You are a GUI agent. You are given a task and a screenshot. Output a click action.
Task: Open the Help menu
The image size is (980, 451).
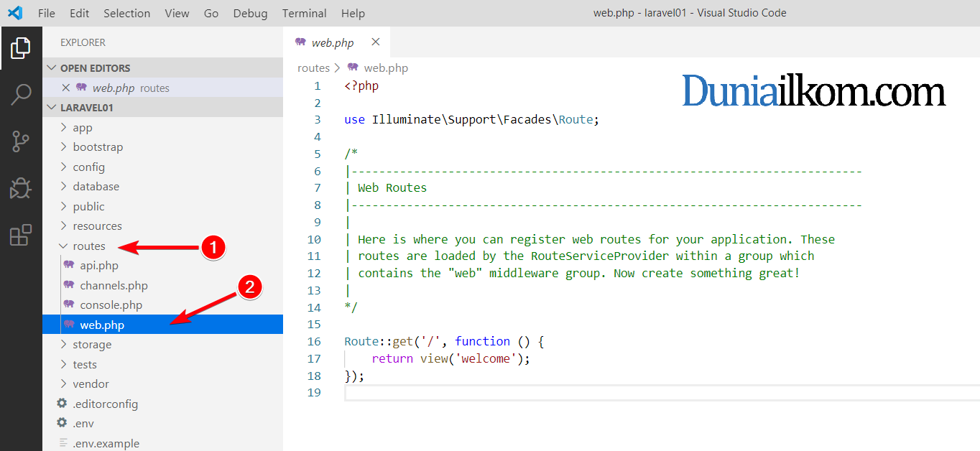pyautogui.click(x=353, y=13)
